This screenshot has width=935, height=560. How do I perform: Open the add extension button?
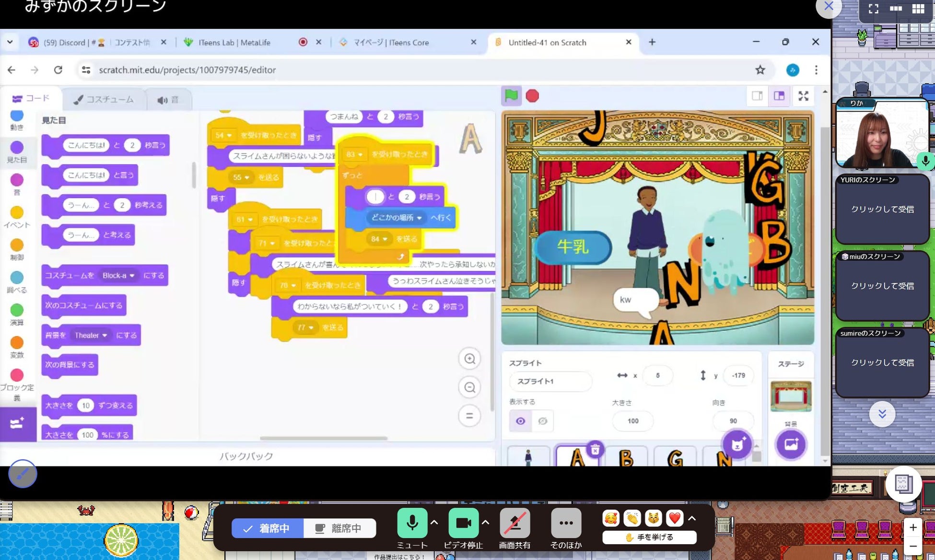pyautogui.click(x=18, y=424)
